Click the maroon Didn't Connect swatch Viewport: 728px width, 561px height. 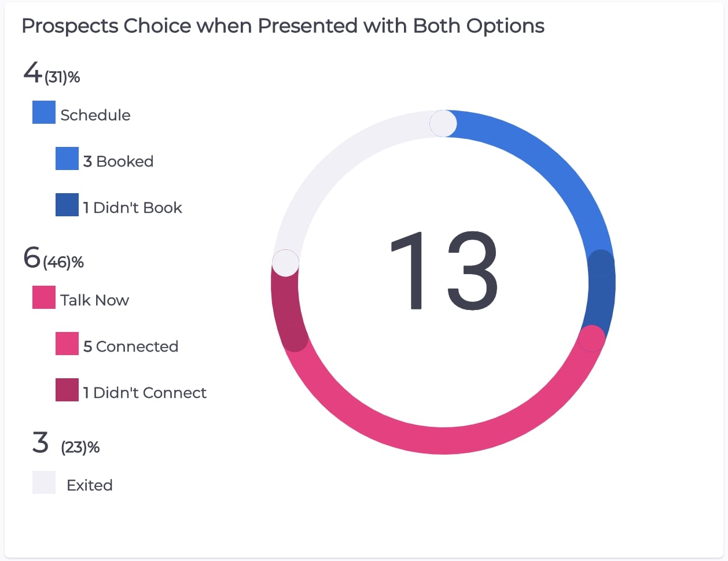(x=67, y=390)
